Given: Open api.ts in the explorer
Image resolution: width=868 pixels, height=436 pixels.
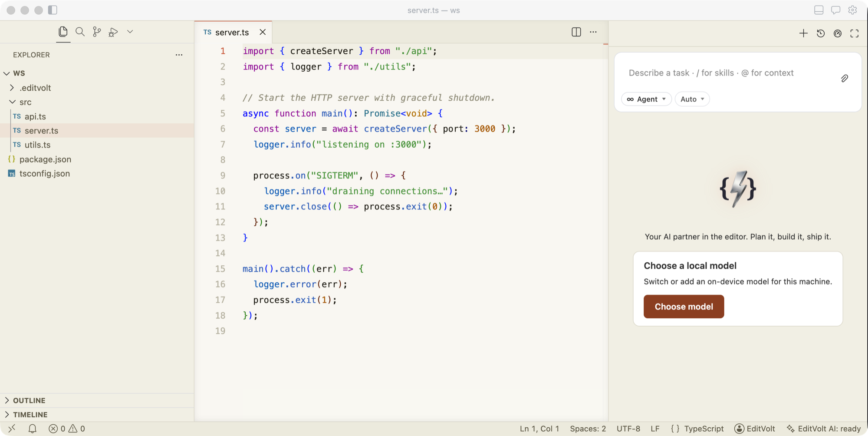Looking at the screenshot, I should [97, 116].
